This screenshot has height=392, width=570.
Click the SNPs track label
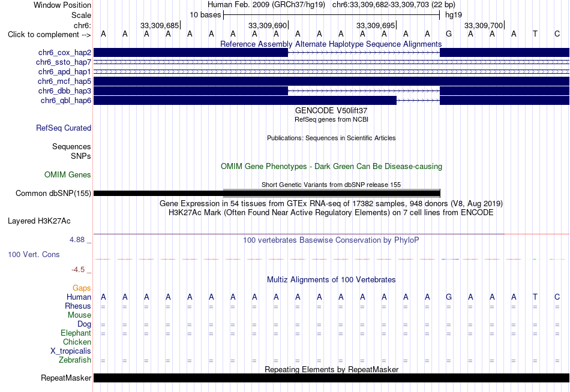click(x=81, y=156)
